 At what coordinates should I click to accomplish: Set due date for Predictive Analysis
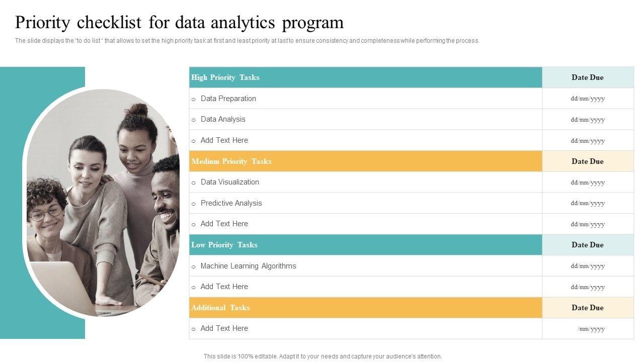click(x=588, y=204)
